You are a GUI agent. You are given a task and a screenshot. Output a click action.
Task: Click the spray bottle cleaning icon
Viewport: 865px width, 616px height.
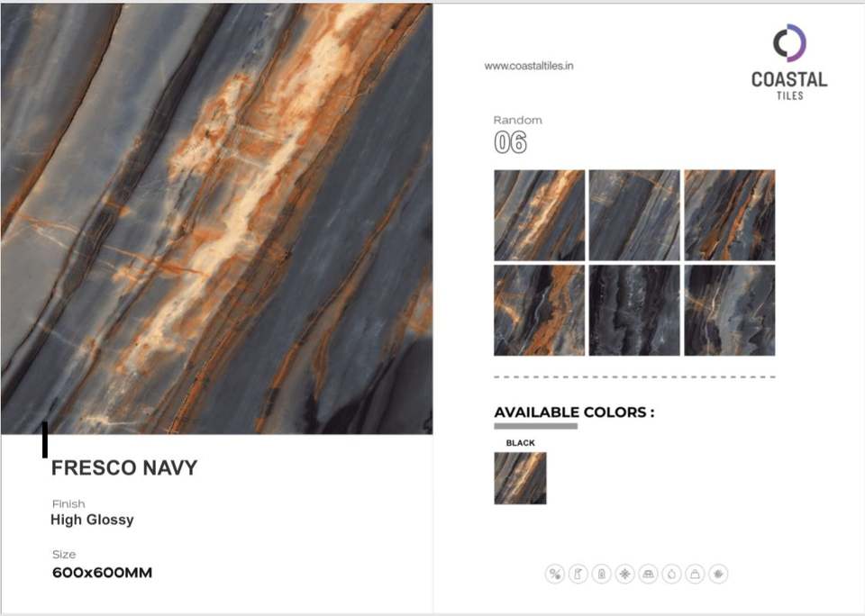coord(578,574)
